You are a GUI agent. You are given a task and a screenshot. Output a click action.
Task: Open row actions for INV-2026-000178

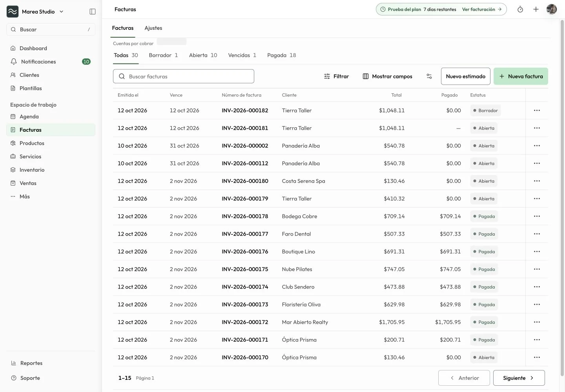point(537,216)
